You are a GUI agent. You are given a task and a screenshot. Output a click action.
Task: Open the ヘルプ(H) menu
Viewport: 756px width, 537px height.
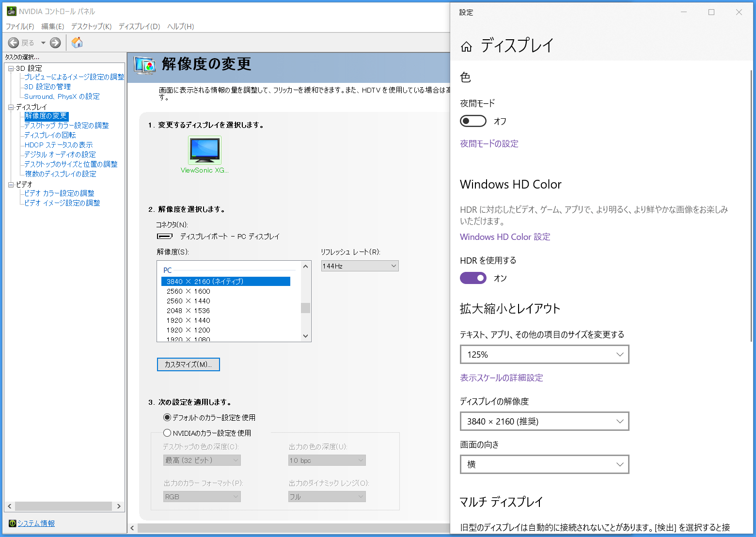click(181, 26)
